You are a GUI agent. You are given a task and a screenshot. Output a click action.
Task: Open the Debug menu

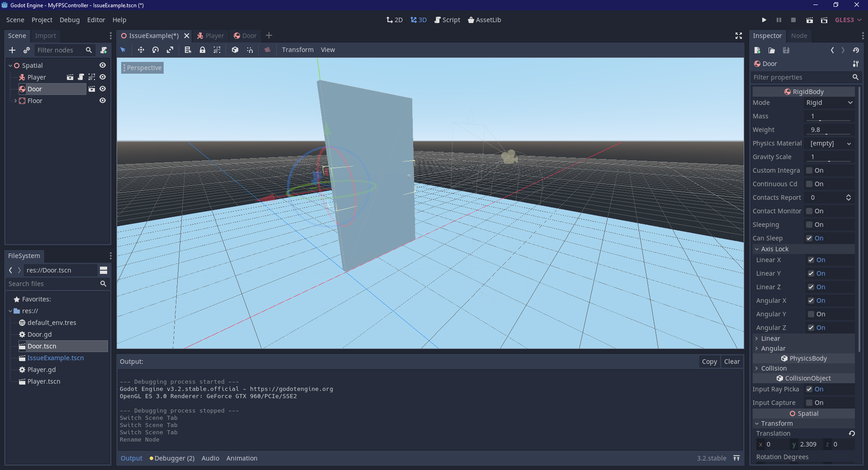pyautogui.click(x=70, y=20)
